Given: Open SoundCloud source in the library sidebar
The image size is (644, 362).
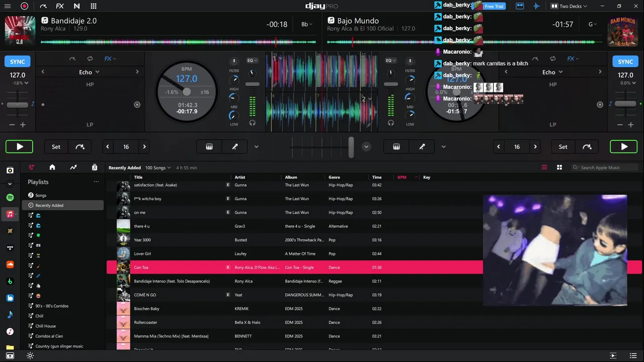Looking at the screenshot, I should pyautogui.click(x=10, y=264).
